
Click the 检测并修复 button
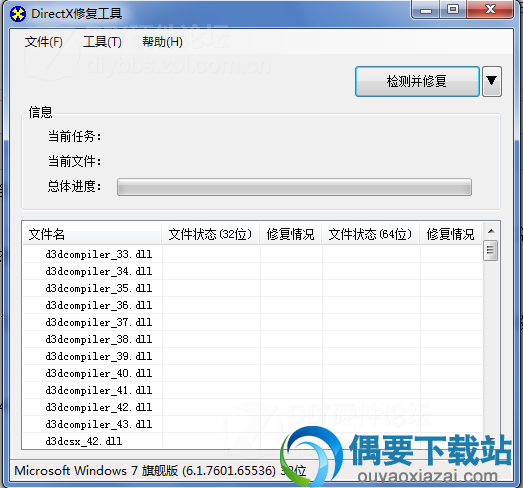[417, 81]
